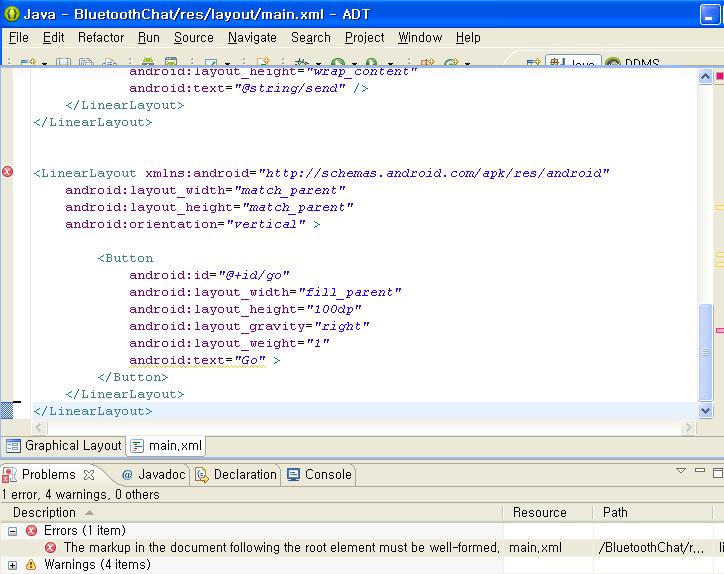
Task: Collapse the Errors (1 item) group
Action: [12, 531]
